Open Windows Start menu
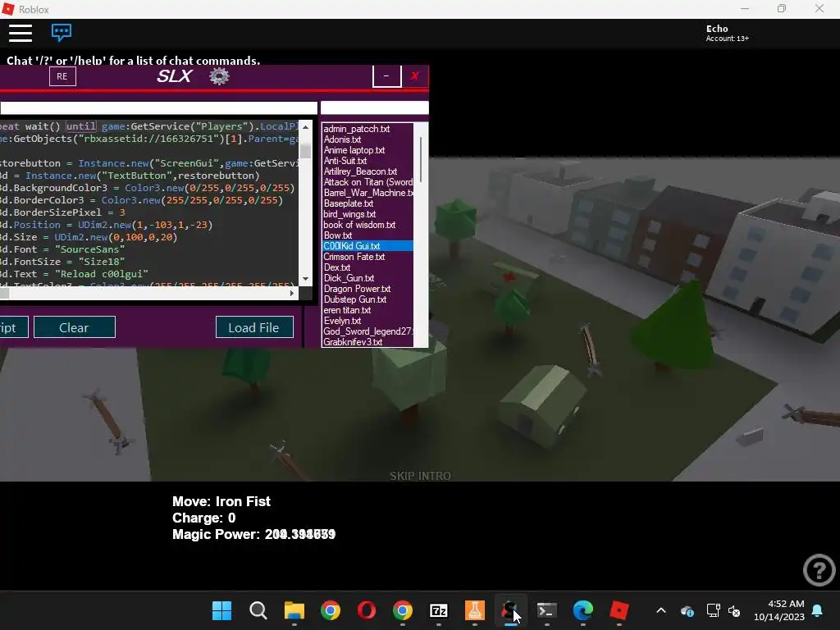The height and width of the screenshot is (630, 840). [x=221, y=610]
